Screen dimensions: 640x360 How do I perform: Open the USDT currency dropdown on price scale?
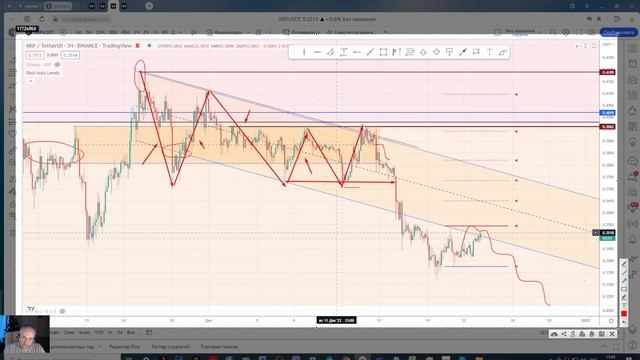(608, 44)
